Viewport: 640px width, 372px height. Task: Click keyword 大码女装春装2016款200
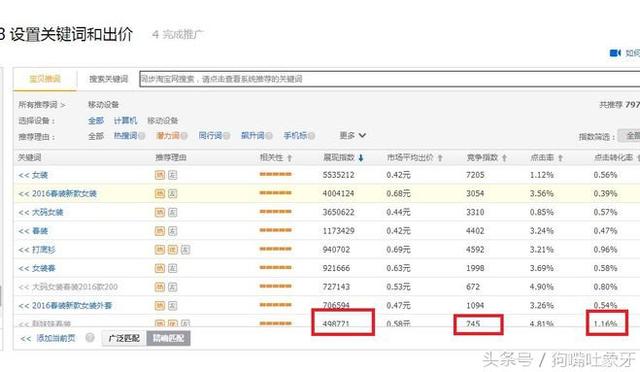pyautogui.click(x=75, y=287)
